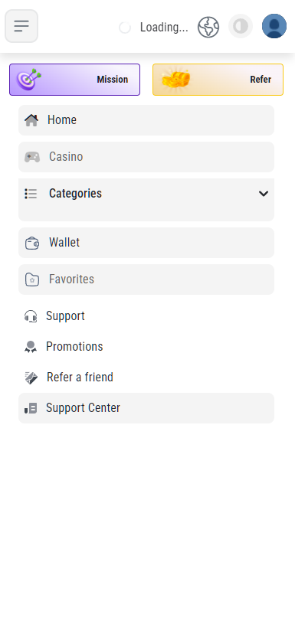Click the Categories label

click(x=75, y=194)
